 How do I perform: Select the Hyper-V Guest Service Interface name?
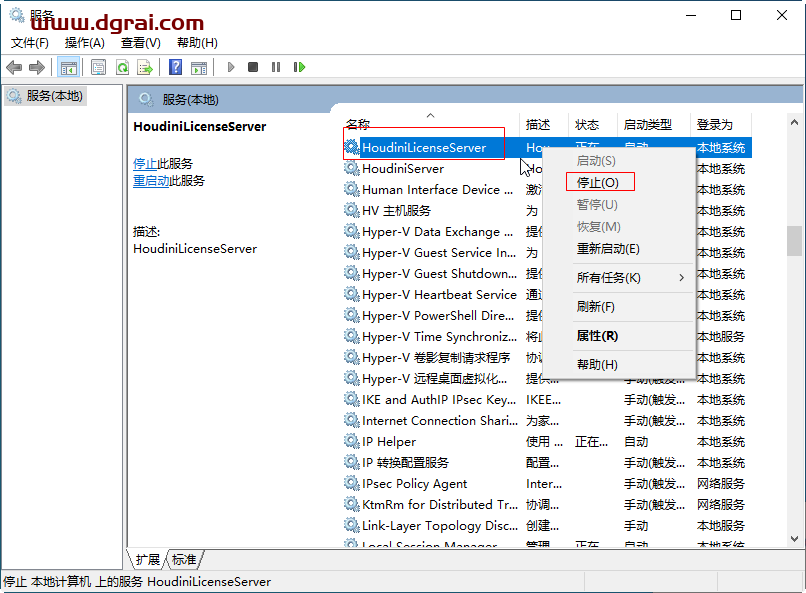[x=439, y=253]
